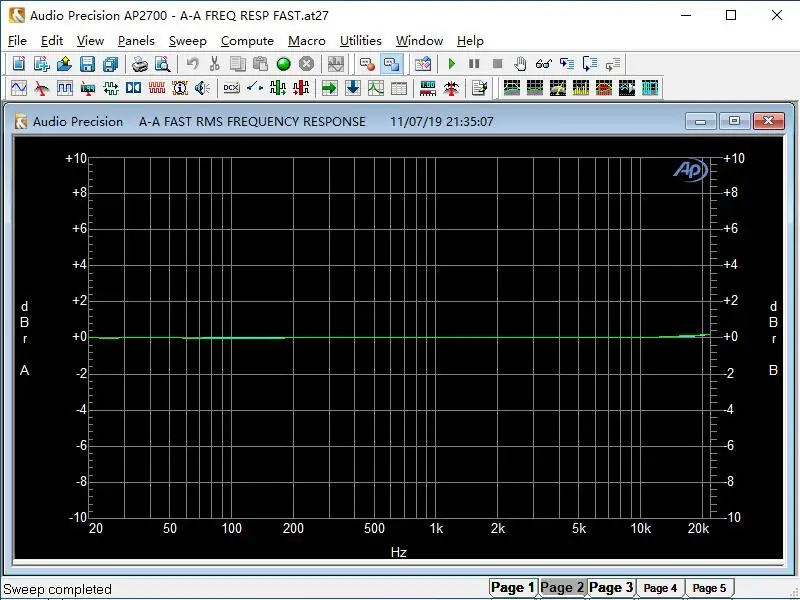800x600 pixels.
Task: Start the sweep with green play icon
Action: pos(452,64)
